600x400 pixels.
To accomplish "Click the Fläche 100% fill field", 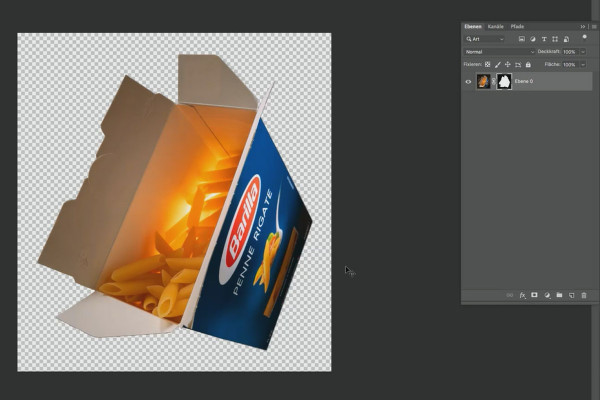I will tap(569, 65).
